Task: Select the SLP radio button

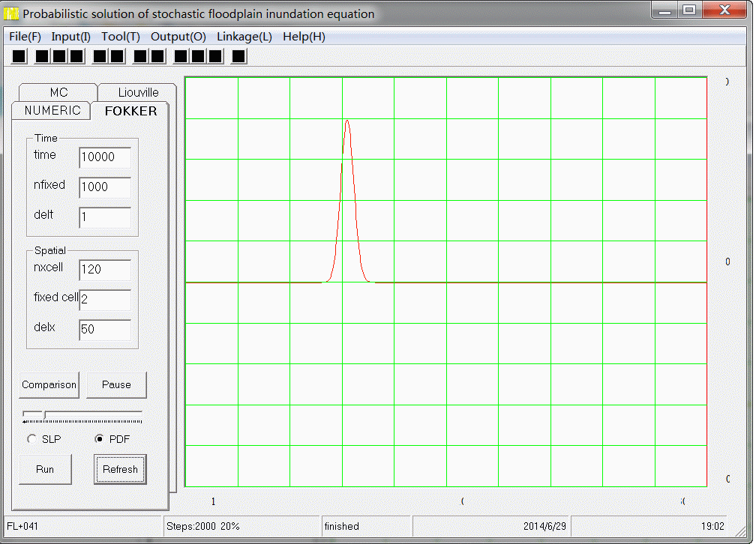Action: tap(31, 439)
